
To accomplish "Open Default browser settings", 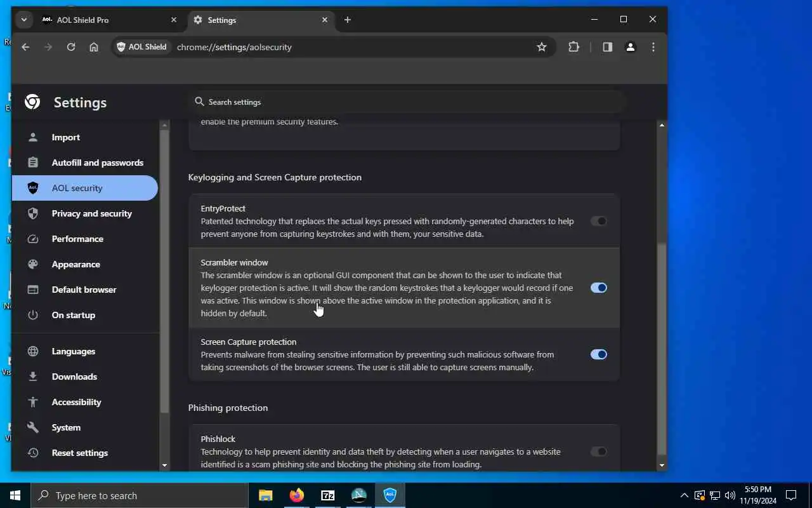I will 85,290.
